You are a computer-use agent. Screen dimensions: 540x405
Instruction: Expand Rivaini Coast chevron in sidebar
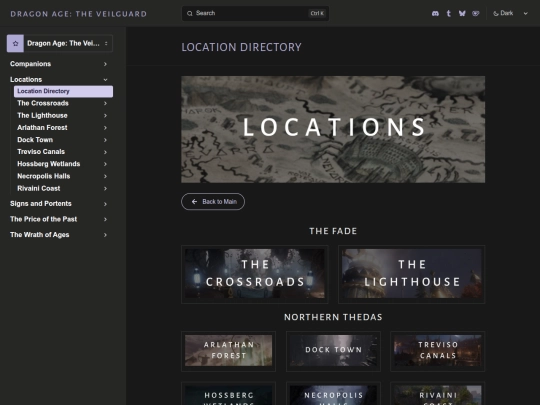105,188
